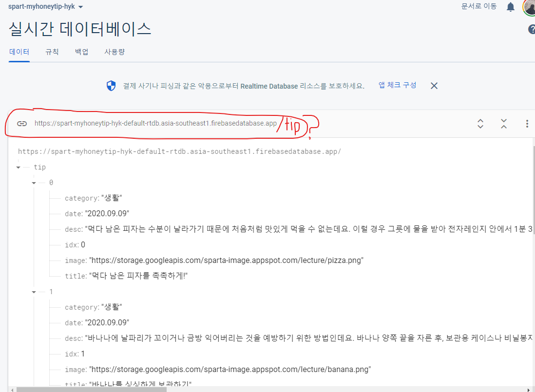Open the database more options menu
Image resolution: width=535 pixels, height=392 pixels.
(x=527, y=123)
